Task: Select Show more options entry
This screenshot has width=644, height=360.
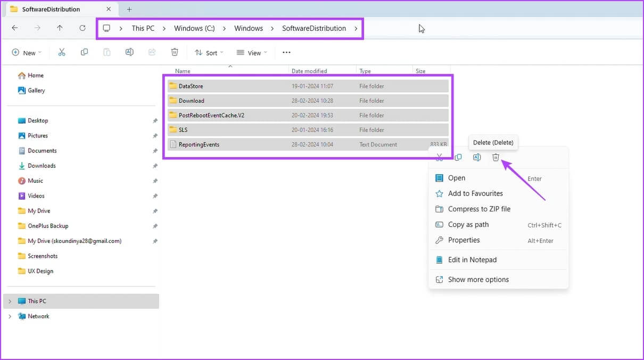Action: click(478, 280)
